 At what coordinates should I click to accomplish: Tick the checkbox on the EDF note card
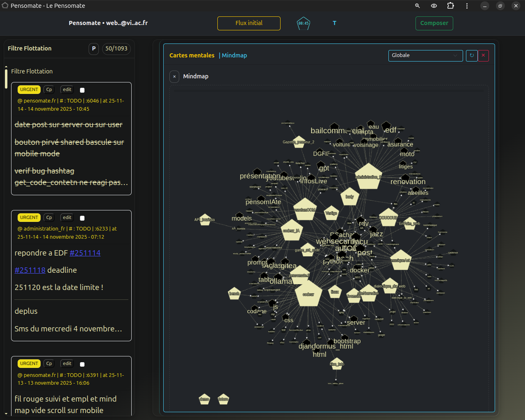point(82,218)
